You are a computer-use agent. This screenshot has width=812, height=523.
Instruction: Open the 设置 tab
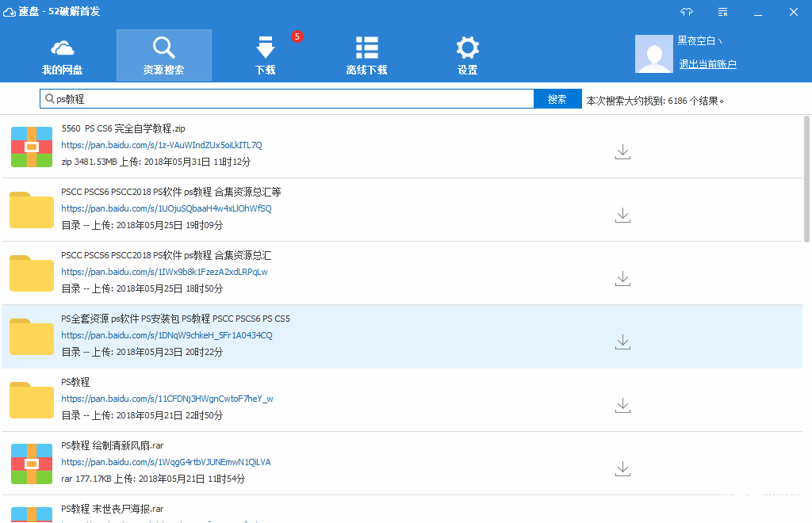[x=468, y=56]
